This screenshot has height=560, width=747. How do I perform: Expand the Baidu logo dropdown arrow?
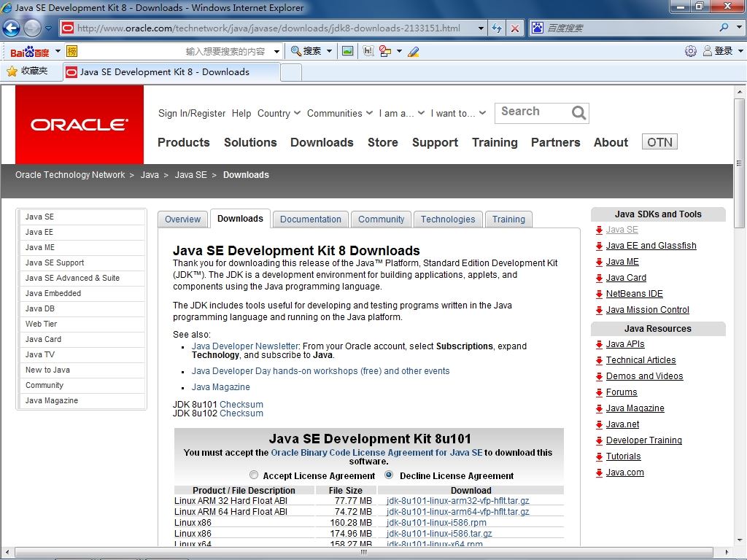(58, 51)
